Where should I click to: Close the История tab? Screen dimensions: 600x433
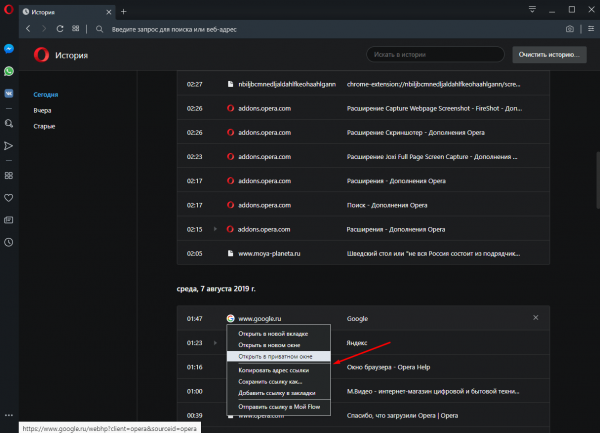click(109, 12)
